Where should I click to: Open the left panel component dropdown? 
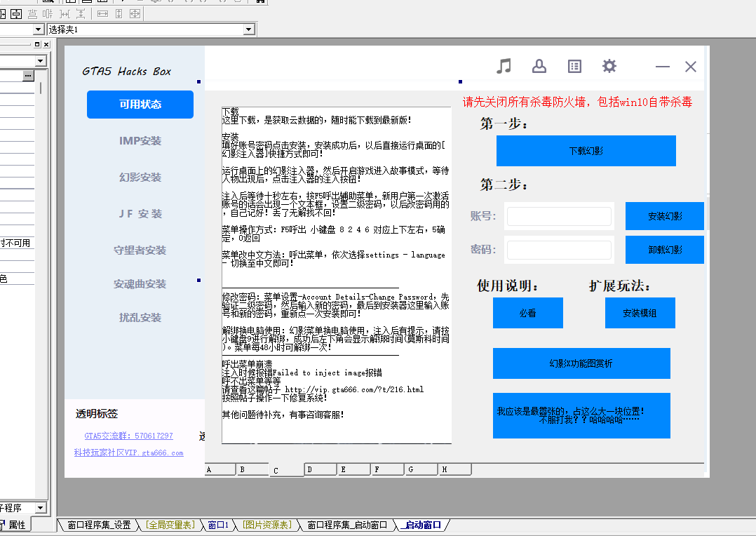(x=40, y=61)
